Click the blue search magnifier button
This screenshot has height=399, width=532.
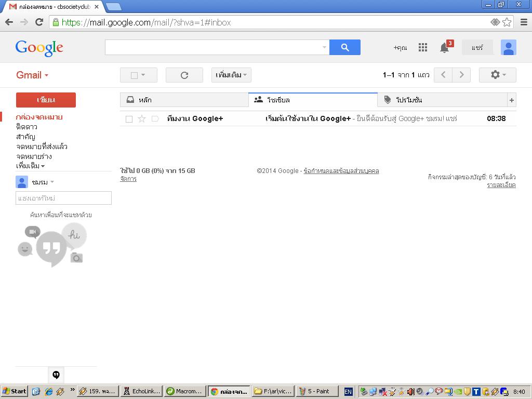click(345, 47)
